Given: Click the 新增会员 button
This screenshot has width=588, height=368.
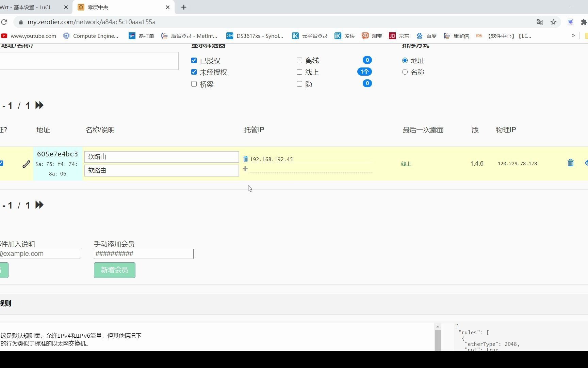Looking at the screenshot, I should pyautogui.click(x=115, y=270).
